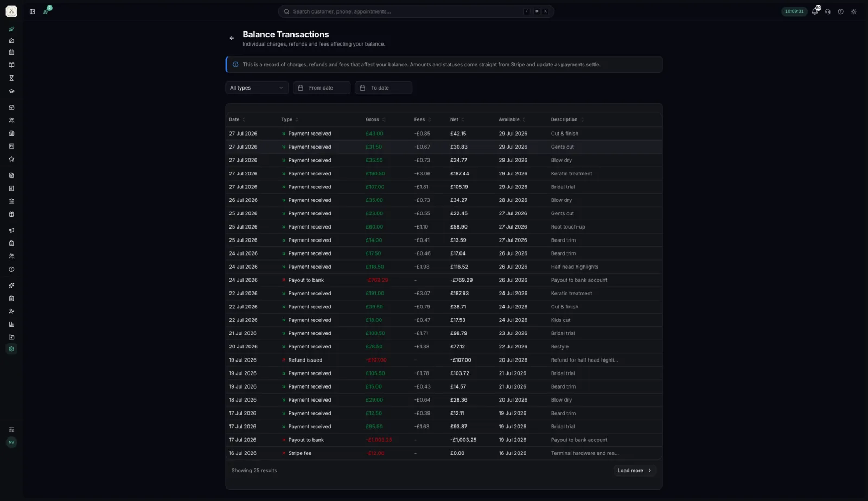Sort table by Type column
The width and height of the screenshot is (868, 501).
click(x=290, y=119)
